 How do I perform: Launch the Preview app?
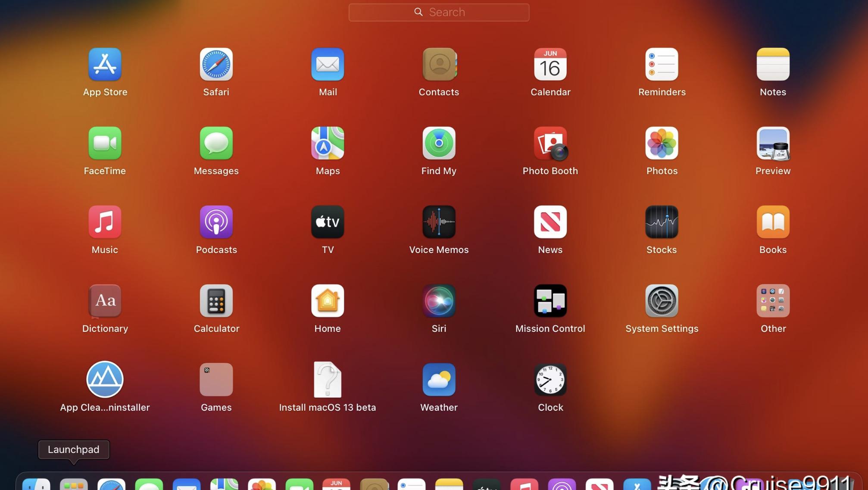(x=773, y=143)
